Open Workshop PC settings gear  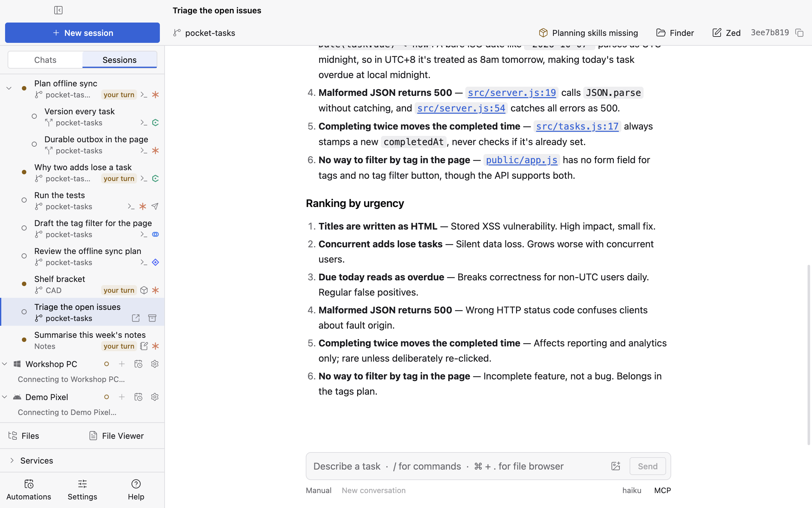point(155,364)
